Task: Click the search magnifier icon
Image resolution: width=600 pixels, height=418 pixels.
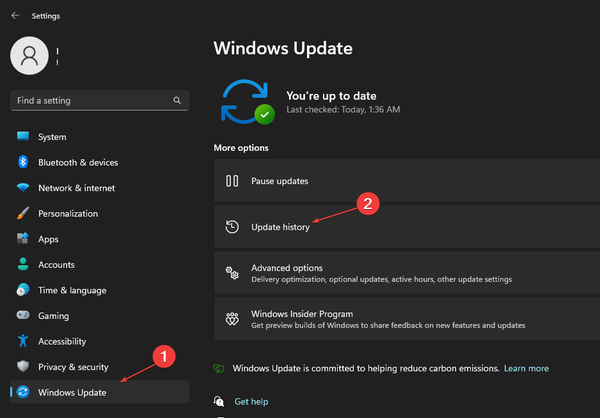Action: [177, 100]
